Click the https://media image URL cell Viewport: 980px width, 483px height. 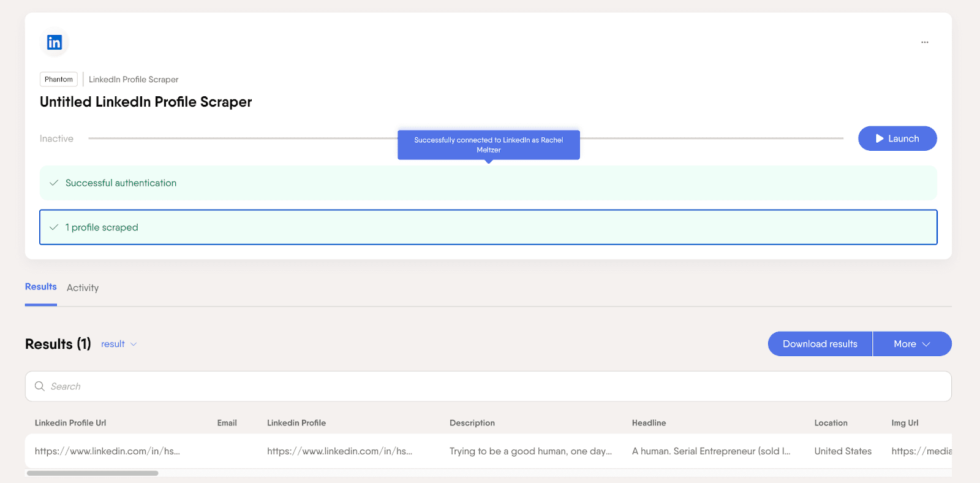pos(922,451)
